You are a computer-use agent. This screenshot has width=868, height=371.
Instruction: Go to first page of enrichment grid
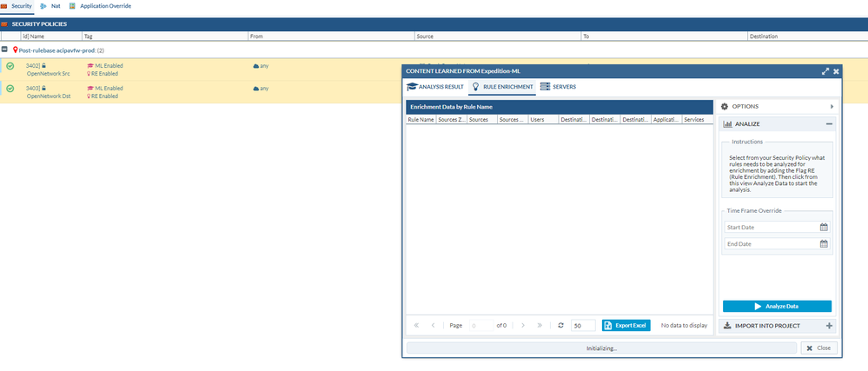coord(416,326)
